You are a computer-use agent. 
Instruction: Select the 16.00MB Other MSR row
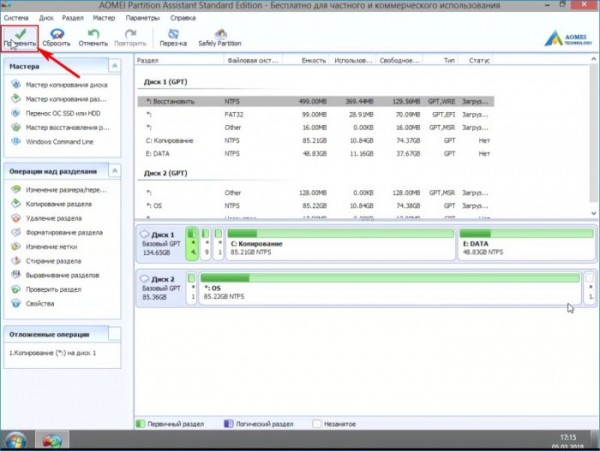click(x=316, y=127)
